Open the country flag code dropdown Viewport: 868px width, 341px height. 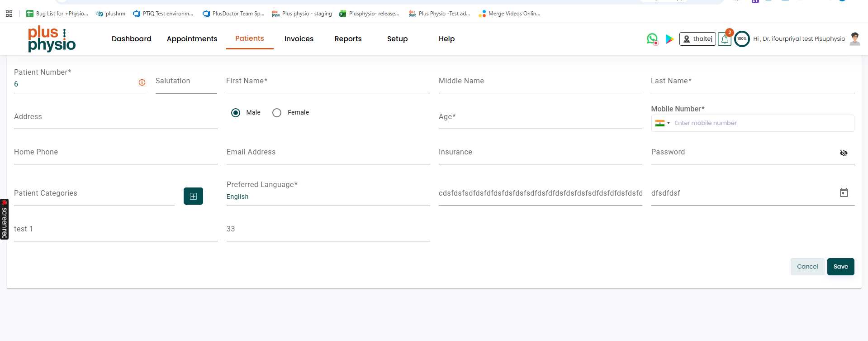point(662,123)
